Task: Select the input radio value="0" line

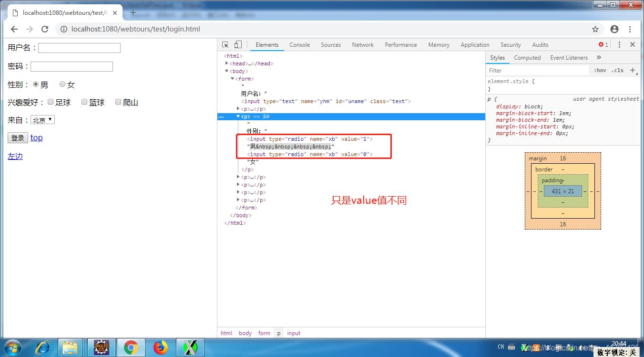Action: (x=310, y=154)
